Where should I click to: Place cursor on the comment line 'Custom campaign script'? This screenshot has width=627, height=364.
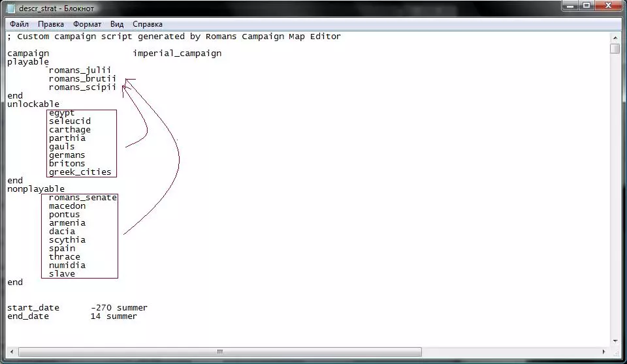(174, 37)
